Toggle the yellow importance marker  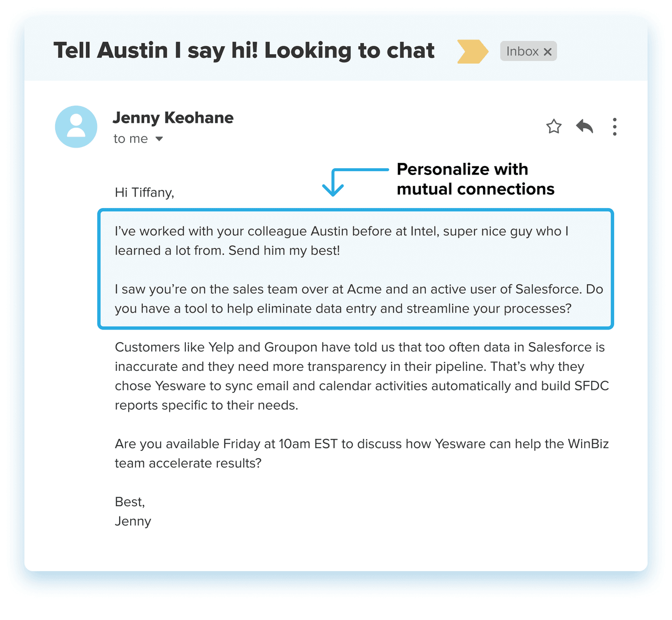pyautogui.click(x=472, y=51)
